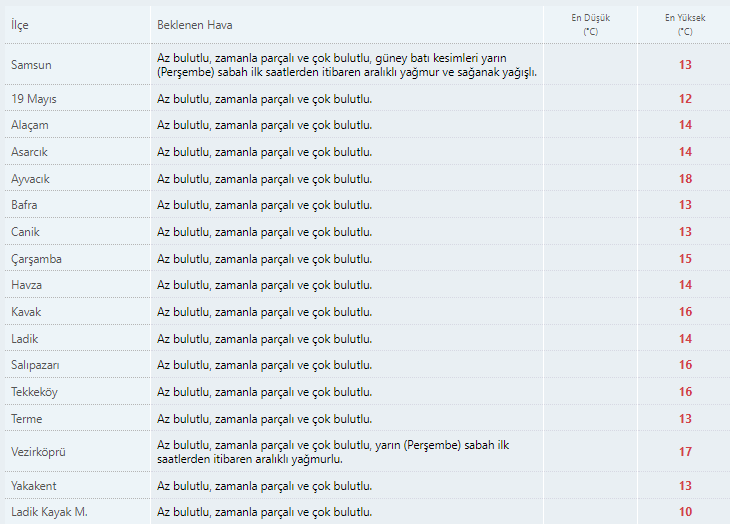Click the İlçe column header

point(20,25)
